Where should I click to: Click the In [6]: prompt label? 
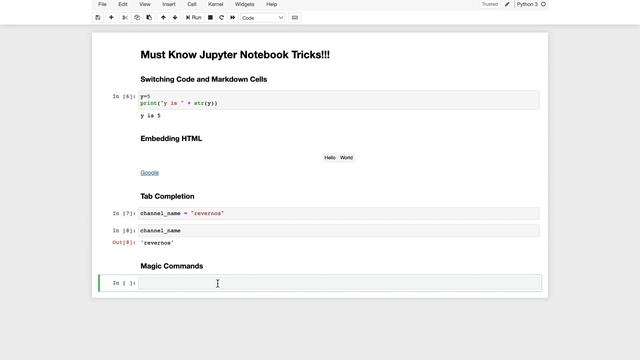[x=124, y=96]
